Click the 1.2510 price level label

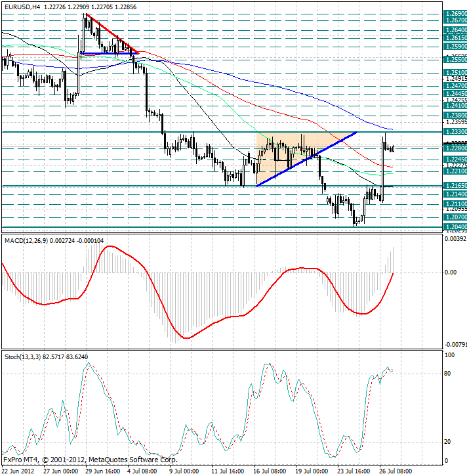click(455, 73)
